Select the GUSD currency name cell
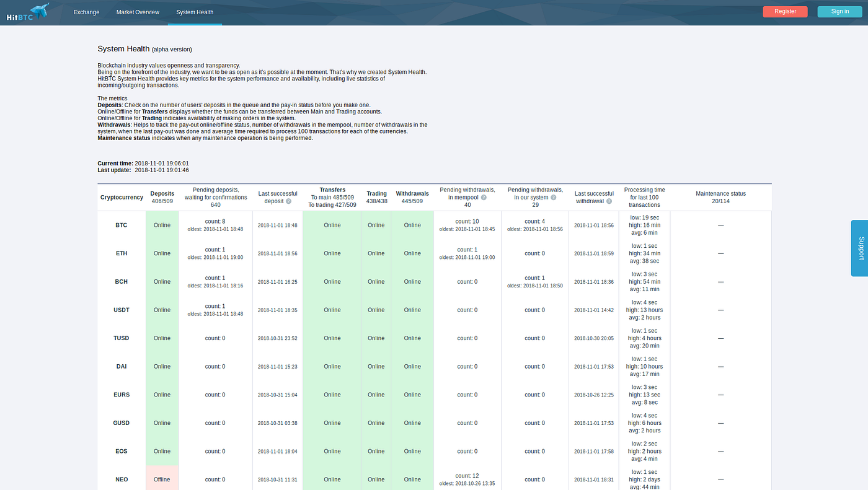The height and width of the screenshot is (490, 868). click(x=122, y=423)
